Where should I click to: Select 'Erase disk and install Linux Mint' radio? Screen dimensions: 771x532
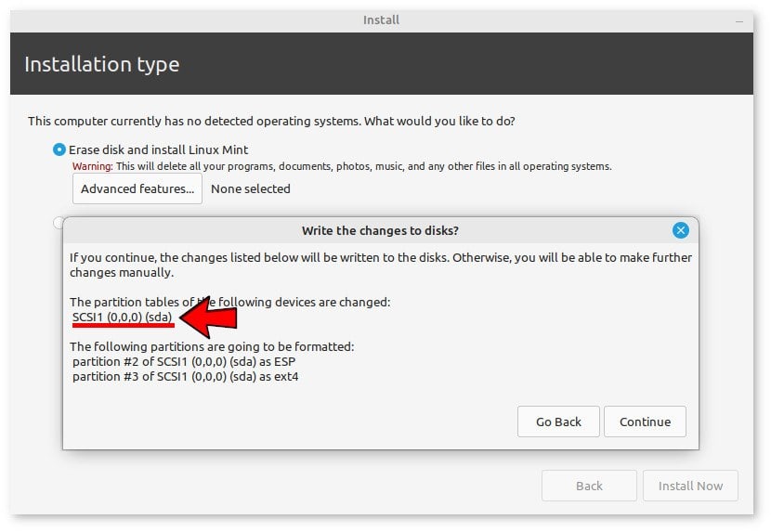tap(59, 149)
